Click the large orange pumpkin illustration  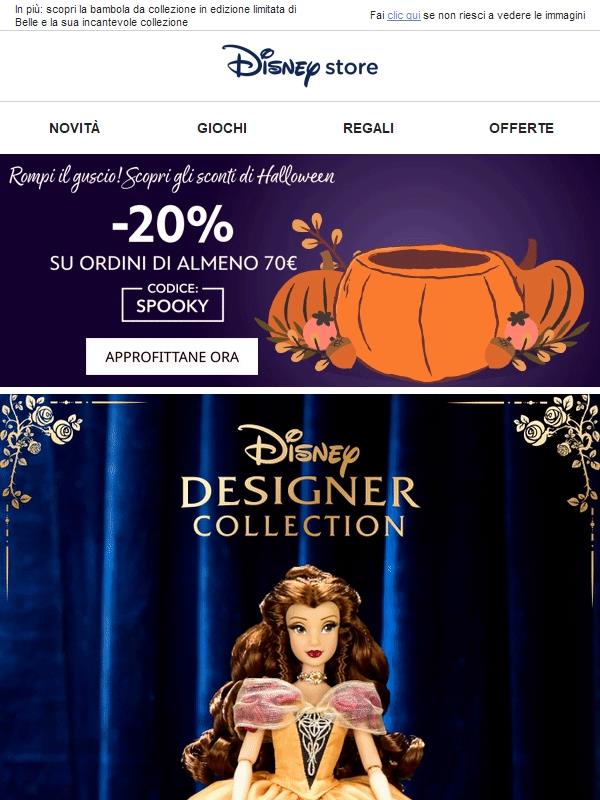coord(428,311)
